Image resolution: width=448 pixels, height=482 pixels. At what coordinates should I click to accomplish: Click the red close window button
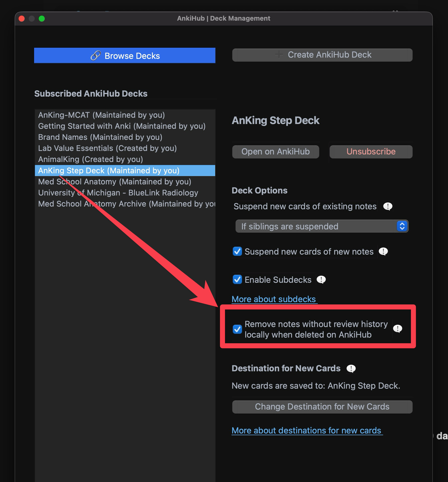[22, 19]
